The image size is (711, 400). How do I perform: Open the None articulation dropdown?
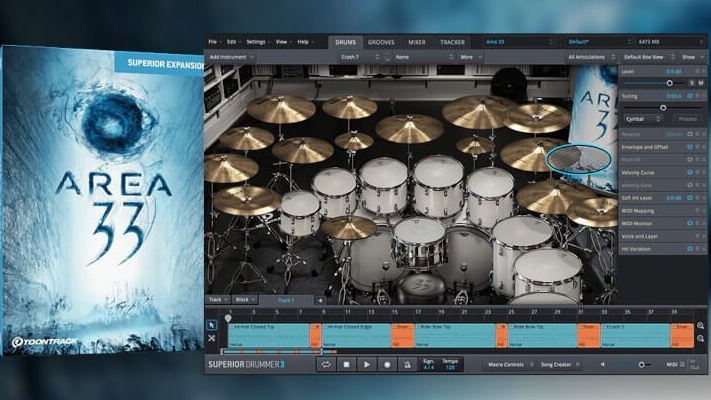click(x=424, y=57)
